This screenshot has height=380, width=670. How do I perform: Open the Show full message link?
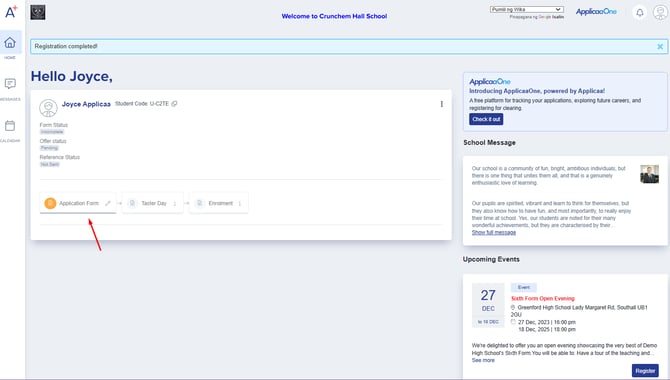point(494,233)
